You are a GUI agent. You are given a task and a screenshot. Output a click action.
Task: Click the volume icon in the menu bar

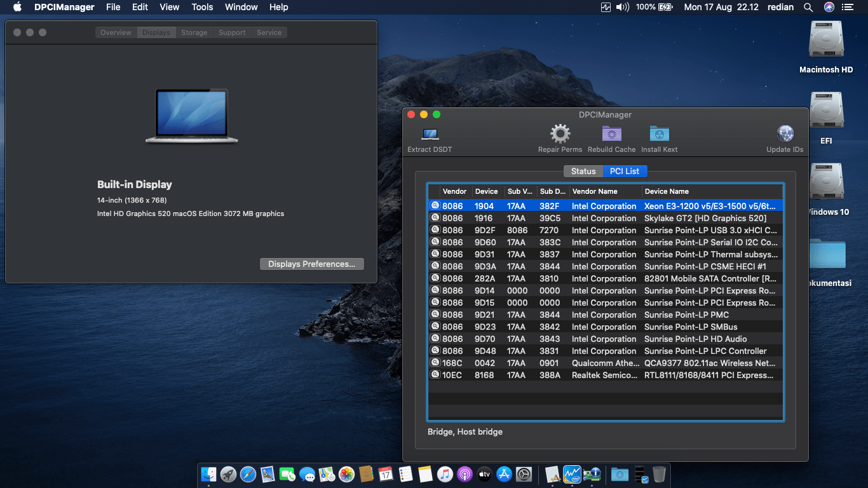(x=623, y=7)
